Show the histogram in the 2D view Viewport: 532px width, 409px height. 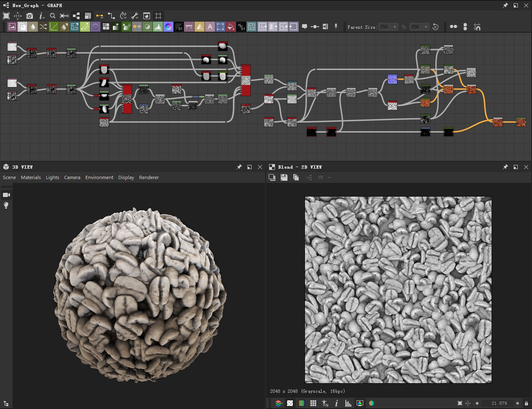tap(348, 403)
